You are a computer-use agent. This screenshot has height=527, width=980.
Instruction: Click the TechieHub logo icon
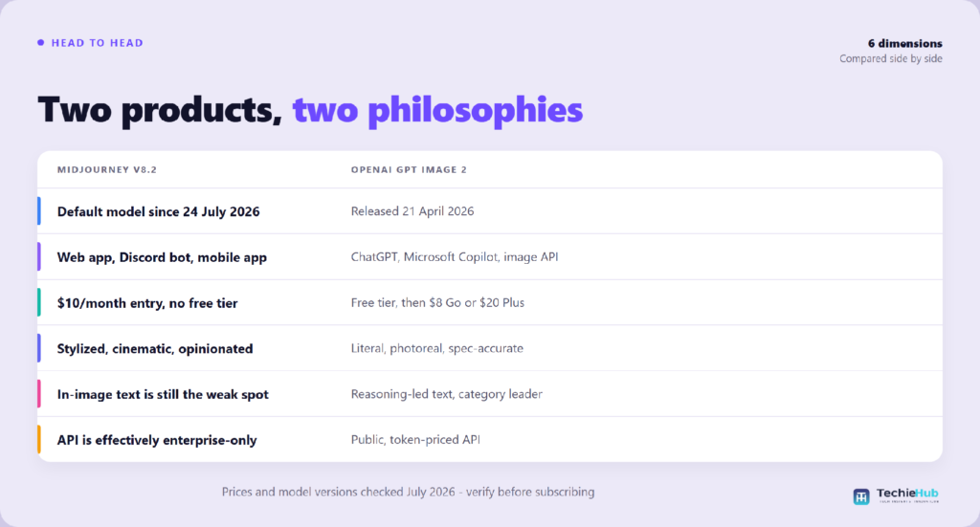point(861,496)
